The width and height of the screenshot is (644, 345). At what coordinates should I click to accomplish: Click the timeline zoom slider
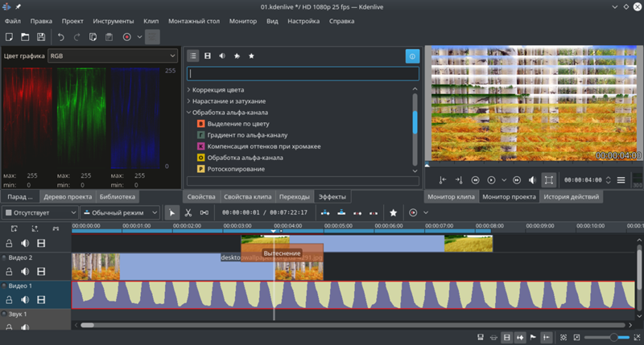(x=613, y=337)
